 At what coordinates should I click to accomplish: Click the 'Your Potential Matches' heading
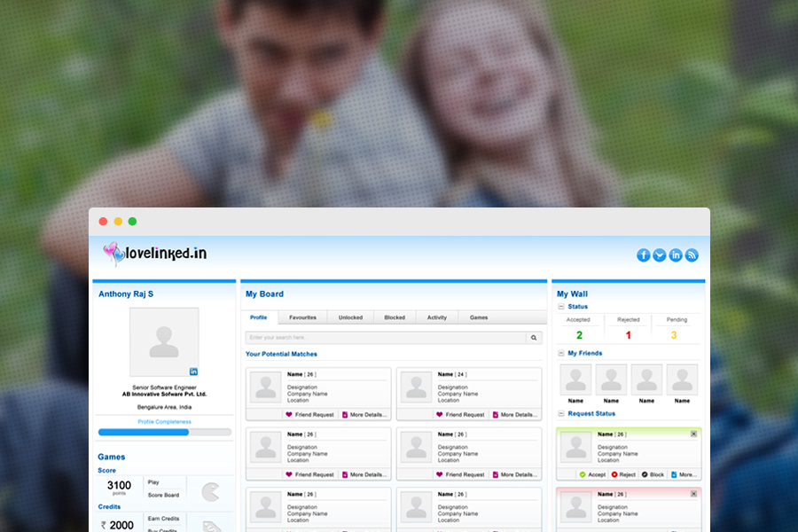point(281,354)
